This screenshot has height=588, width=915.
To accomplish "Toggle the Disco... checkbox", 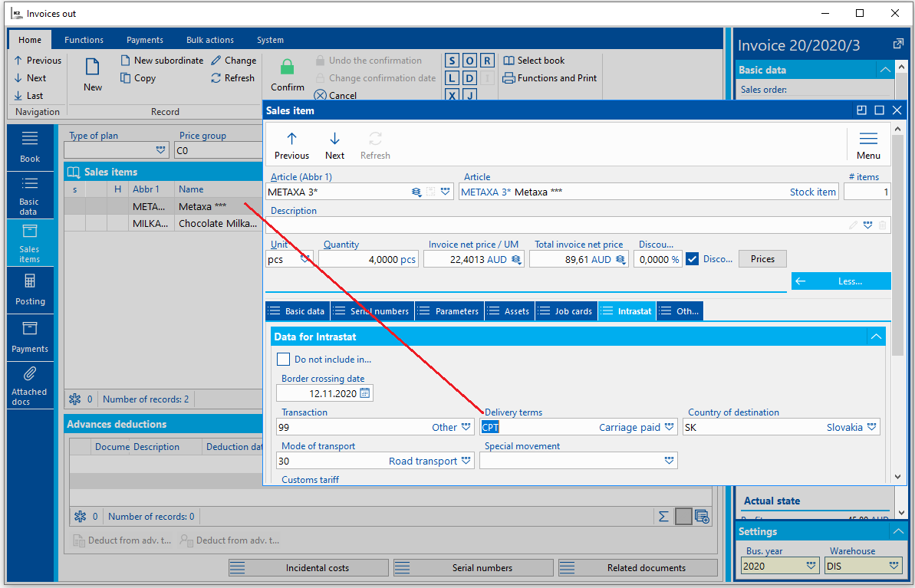I will pos(692,259).
